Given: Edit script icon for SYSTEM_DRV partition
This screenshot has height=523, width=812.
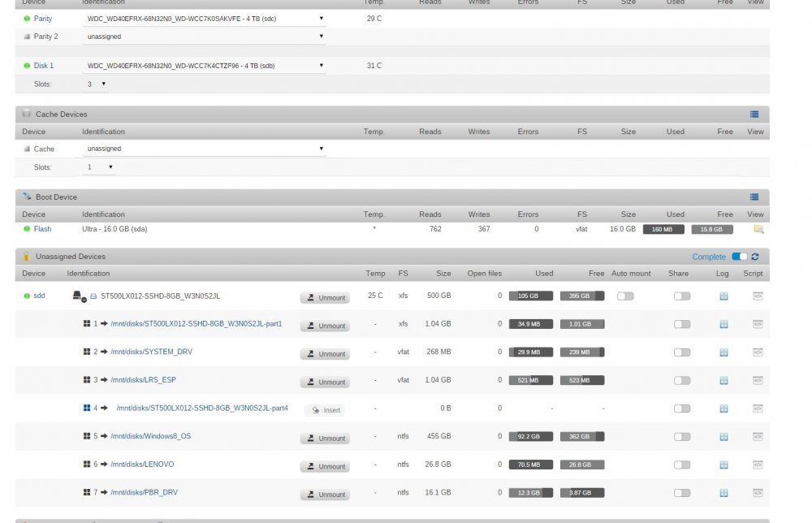Looking at the screenshot, I should pos(758,352).
